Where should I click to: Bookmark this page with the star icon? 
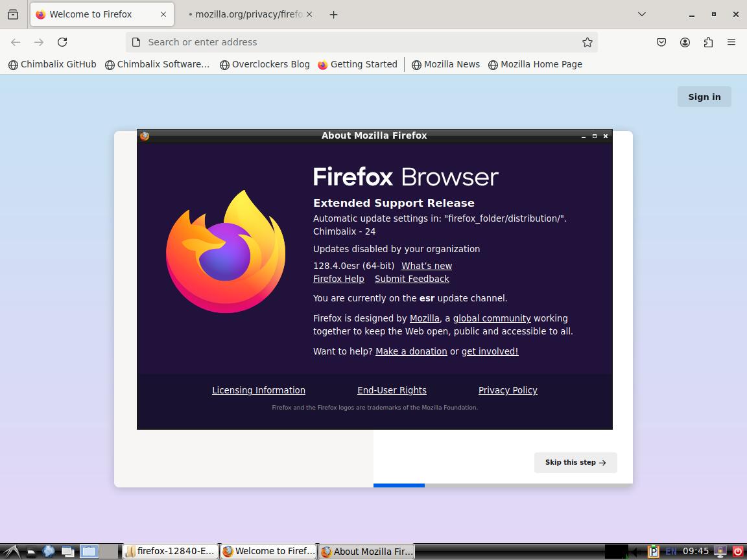(587, 42)
